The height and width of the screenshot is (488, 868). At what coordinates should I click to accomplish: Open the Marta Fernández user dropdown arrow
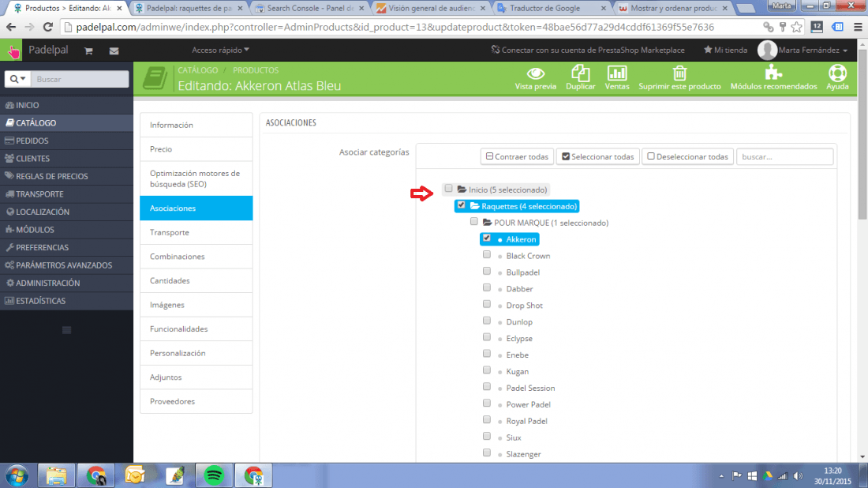point(845,51)
